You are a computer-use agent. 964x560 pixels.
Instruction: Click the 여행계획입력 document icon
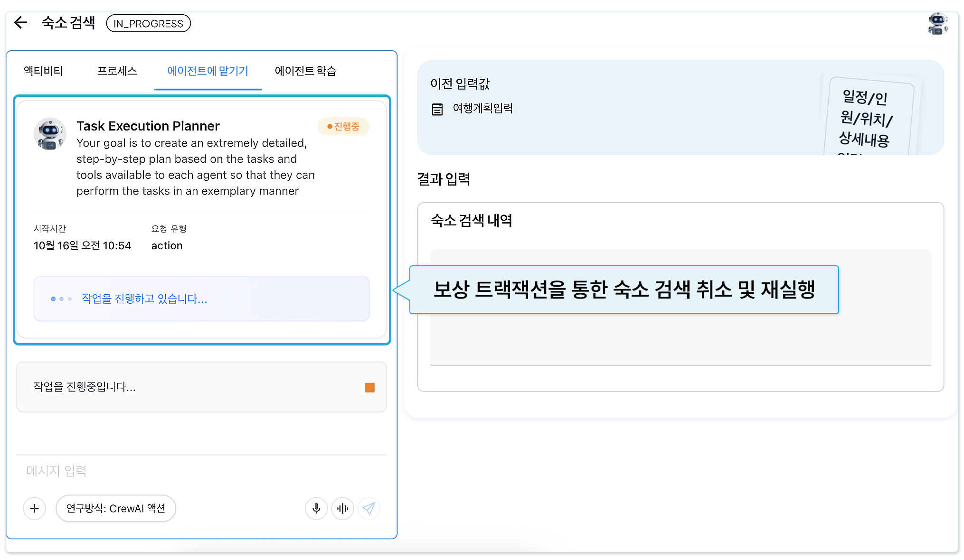click(x=437, y=109)
